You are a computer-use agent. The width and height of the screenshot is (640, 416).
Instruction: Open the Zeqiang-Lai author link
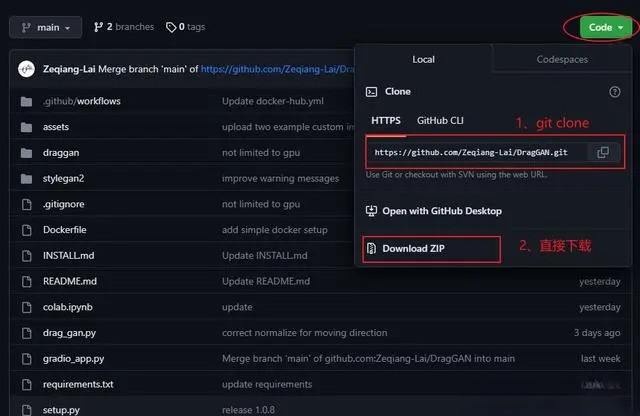click(x=69, y=69)
